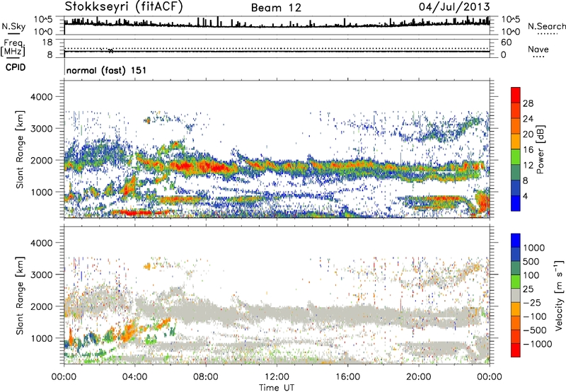Click the 'CPID' label
Image resolution: width=566 pixels, height=392 pixels.
(x=16, y=67)
